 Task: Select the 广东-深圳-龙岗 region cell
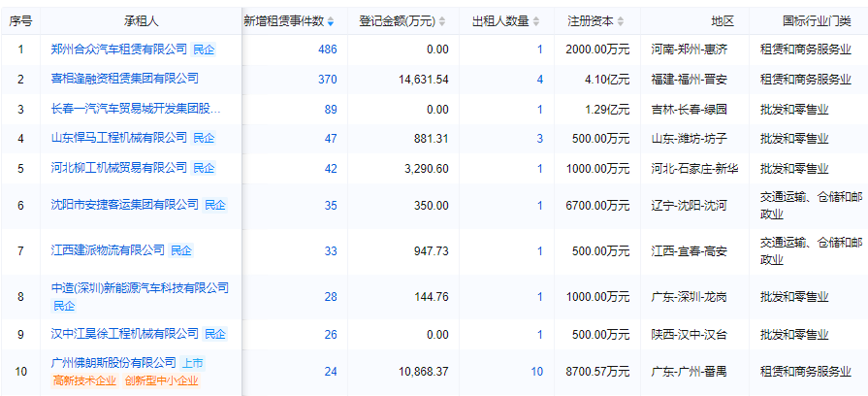[x=690, y=297]
